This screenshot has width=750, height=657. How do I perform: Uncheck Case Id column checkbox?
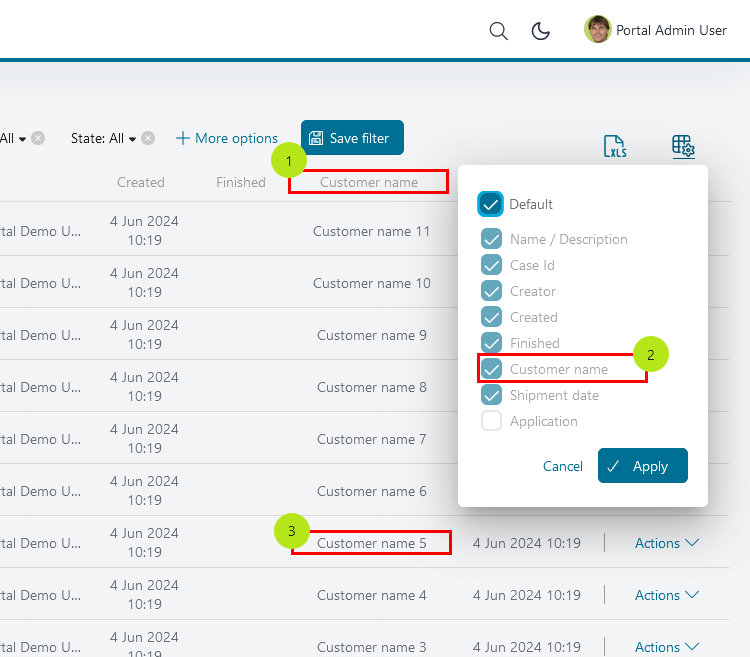coord(491,265)
